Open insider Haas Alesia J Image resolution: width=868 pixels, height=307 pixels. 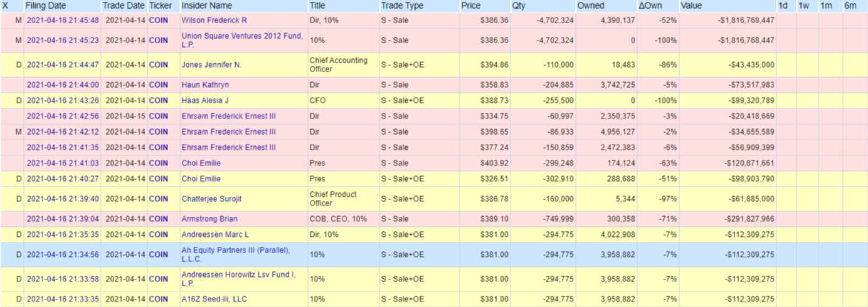coord(205,100)
